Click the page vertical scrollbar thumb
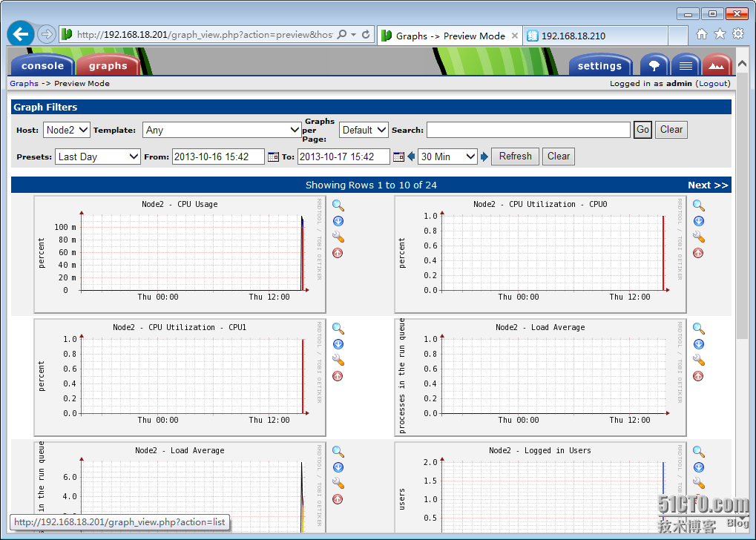 [743, 208]
